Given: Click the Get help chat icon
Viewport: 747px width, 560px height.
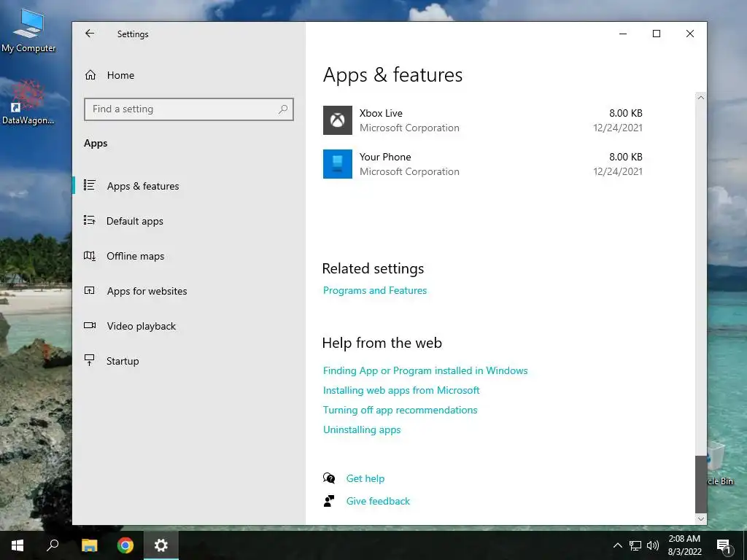Looking at the screenshot, I should click(329, 478).
